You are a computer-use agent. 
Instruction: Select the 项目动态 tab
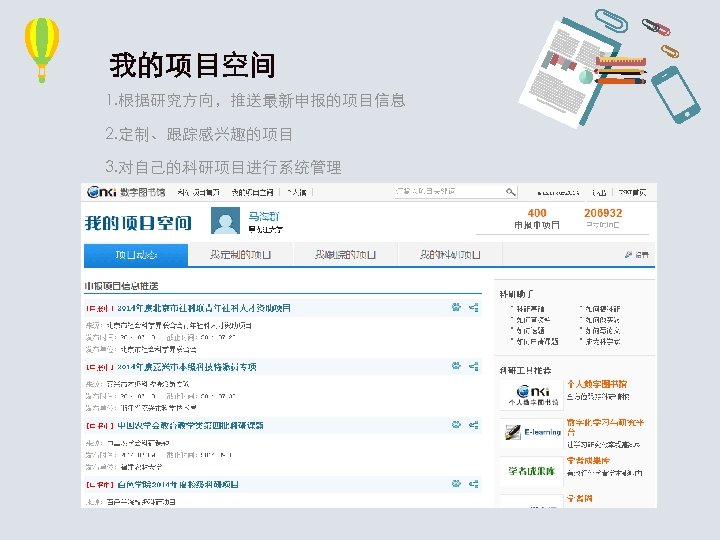(x=136, y=255)
